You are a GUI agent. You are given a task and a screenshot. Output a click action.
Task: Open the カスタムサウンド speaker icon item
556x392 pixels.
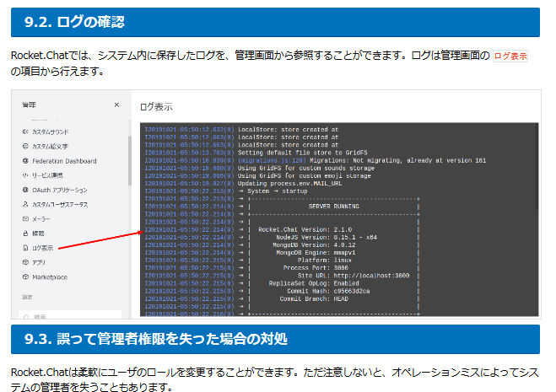(x=25, y=132)
